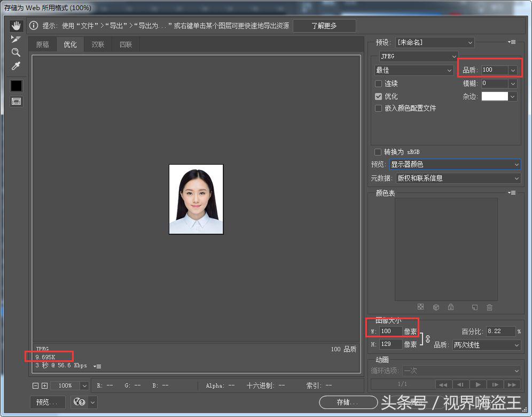Click the W width pixel field
Screen dimensions: 532x417
390,331
